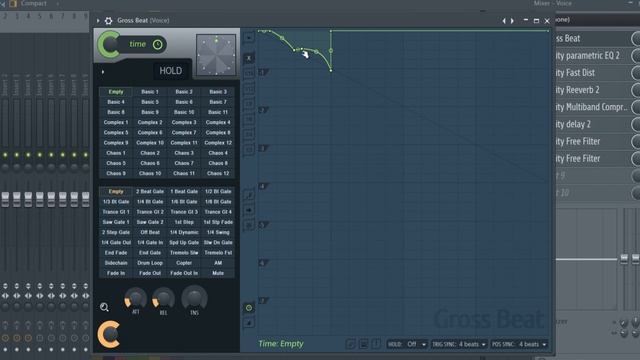640x360 pixels.
Task: Open the HOLD Off dropdown
Action: click(x=407, y=344)
